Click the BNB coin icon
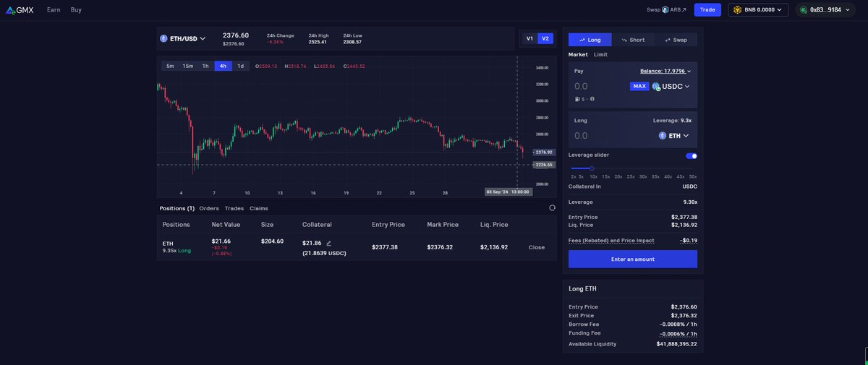The image size is (868, 365). [737, 10]
